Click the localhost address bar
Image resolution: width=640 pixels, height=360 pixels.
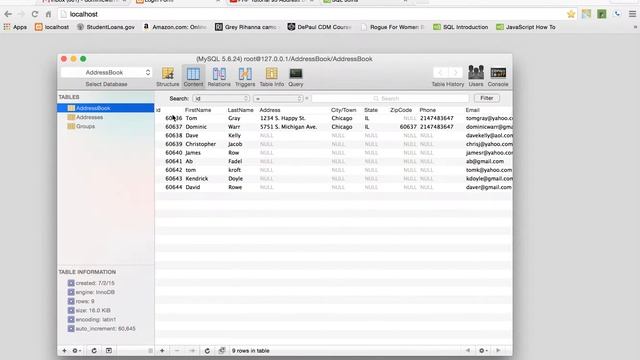click(311, 14)
